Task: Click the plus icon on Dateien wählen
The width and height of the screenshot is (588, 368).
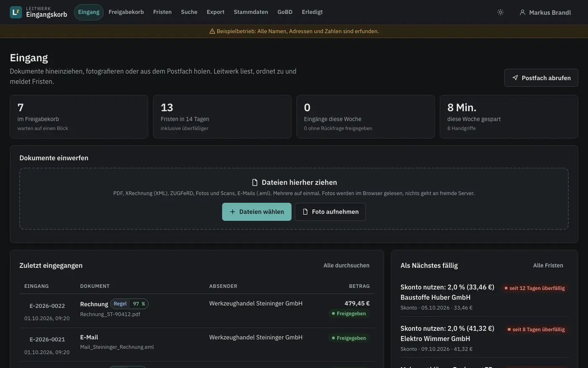Action: tap(232, 212)
